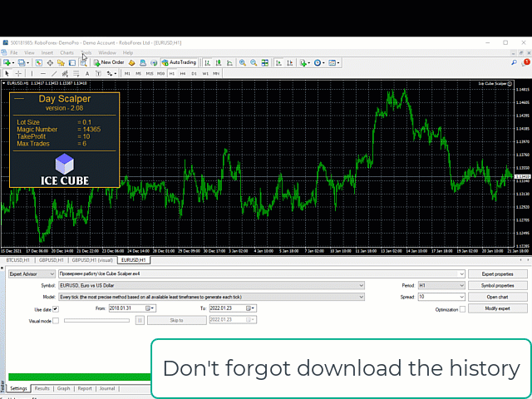Select the Horizontal Line drawing tool
532x399 pixels.
(43, 73)
